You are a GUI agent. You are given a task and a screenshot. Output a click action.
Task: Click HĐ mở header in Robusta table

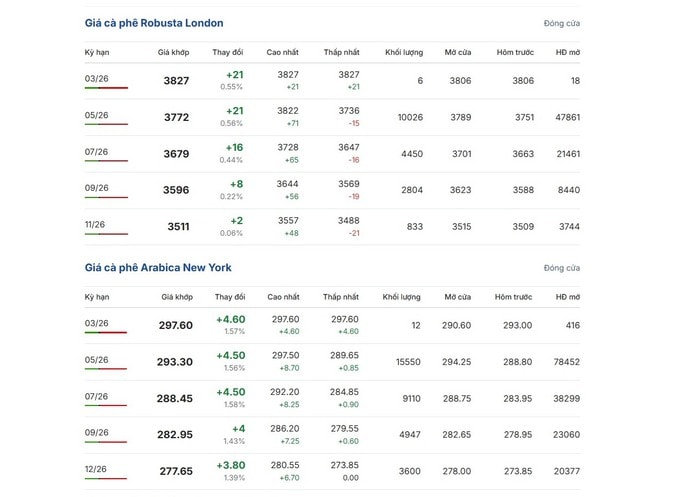(x=567, y=51)
